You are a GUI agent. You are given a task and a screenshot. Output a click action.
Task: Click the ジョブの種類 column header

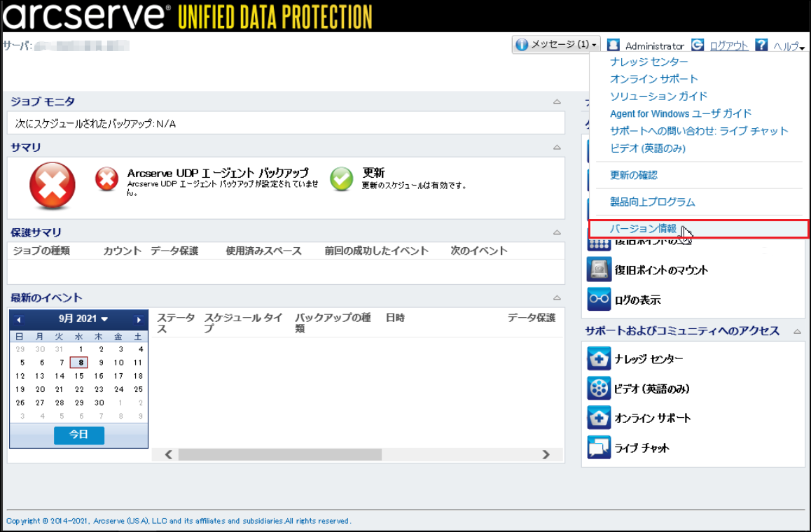[x=41, y=251]
